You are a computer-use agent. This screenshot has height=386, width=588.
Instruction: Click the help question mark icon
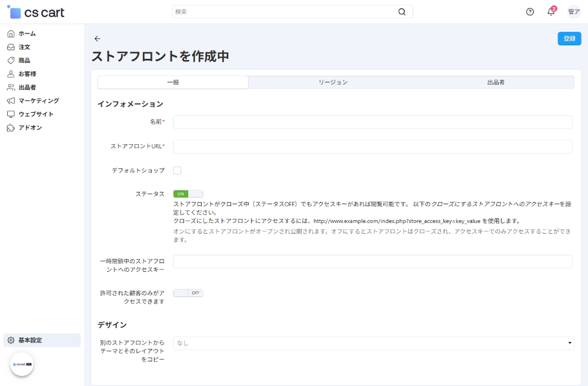tap(530, 12)
